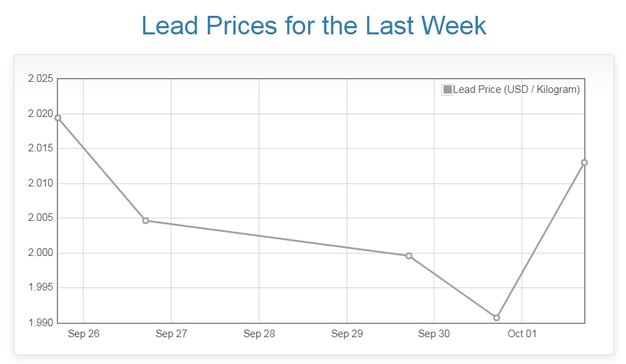626x364 pixels.
Task: Click the Sep 28 x-axis label
Action: [x=259, y=334]
